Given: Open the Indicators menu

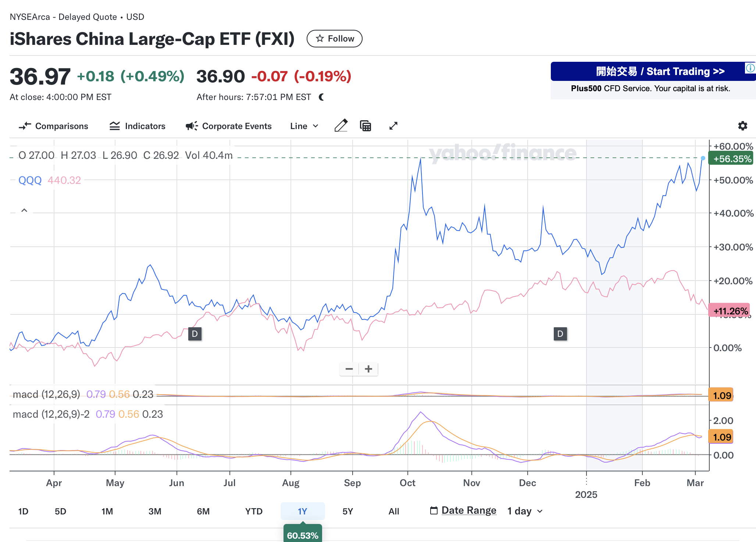Looking at the screenshot, I should pos(138,126).
